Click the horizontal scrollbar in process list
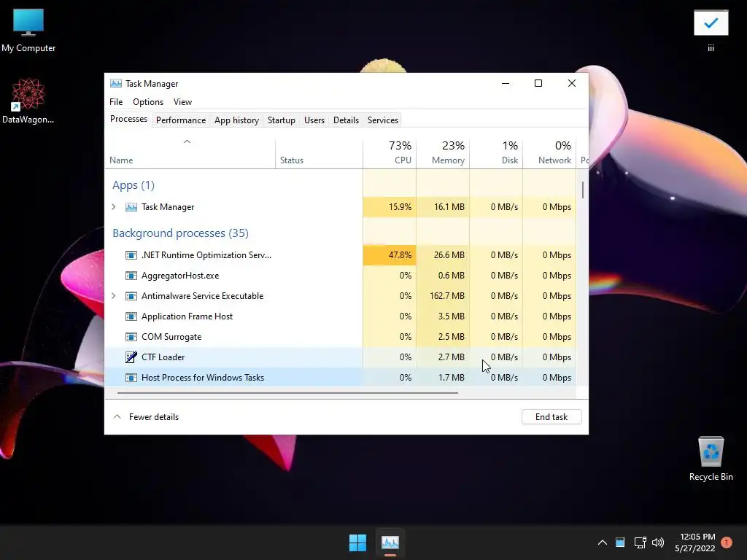Image resolution: width=747 pixels, height=560 pixels. (x=287, y=393)
